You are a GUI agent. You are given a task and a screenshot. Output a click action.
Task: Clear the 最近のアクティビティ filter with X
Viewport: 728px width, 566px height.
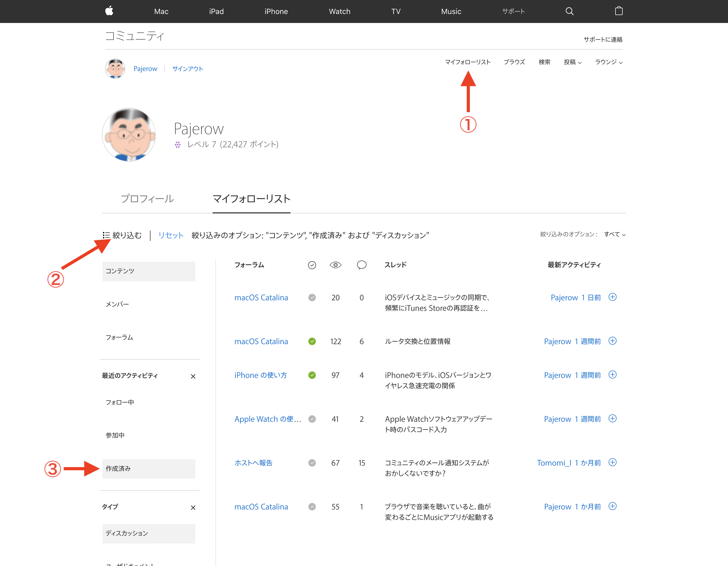point(193,376)
